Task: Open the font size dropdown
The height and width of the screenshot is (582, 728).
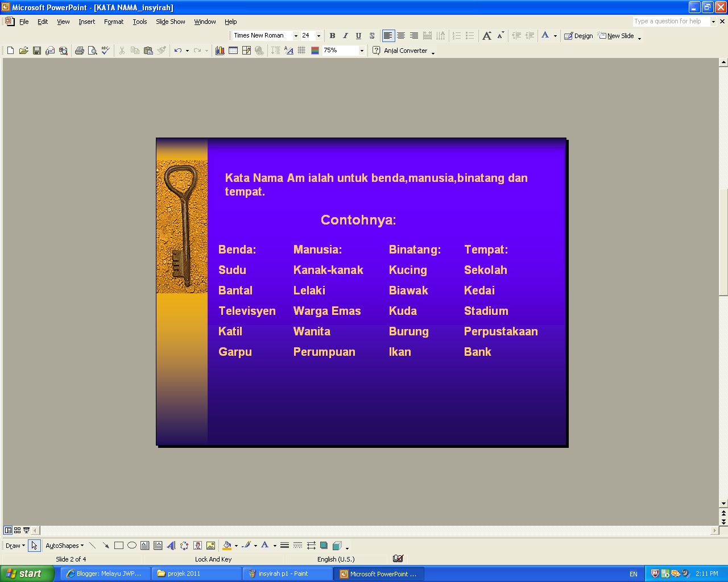Action: point(318,36)
